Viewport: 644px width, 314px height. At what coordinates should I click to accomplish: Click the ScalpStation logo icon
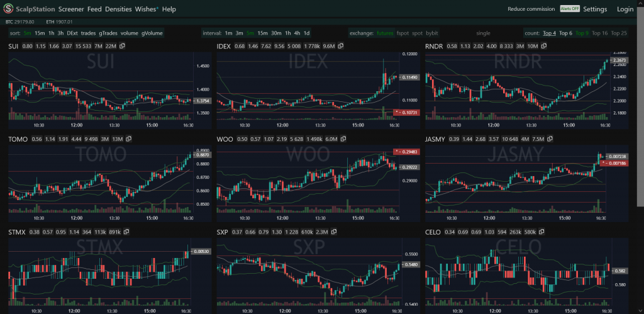point(9,9)
